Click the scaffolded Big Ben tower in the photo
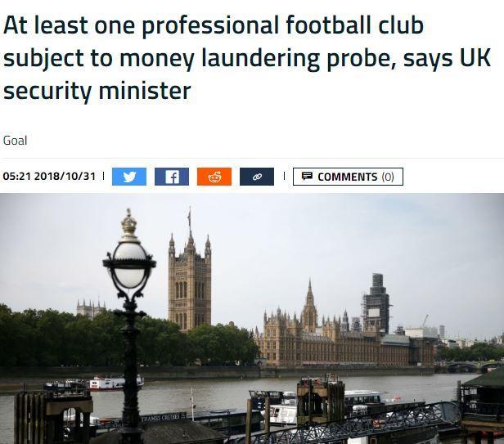504x444 pixels. coord(376,303)
